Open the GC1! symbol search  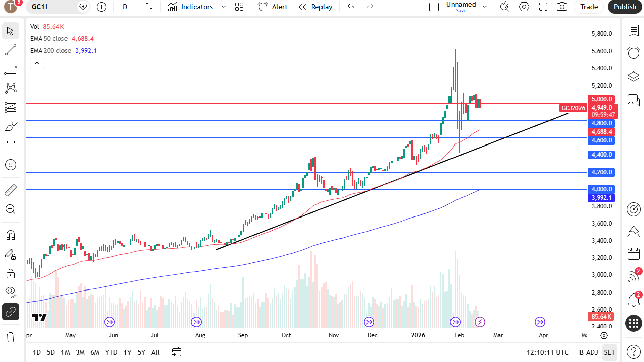point(50,7)
